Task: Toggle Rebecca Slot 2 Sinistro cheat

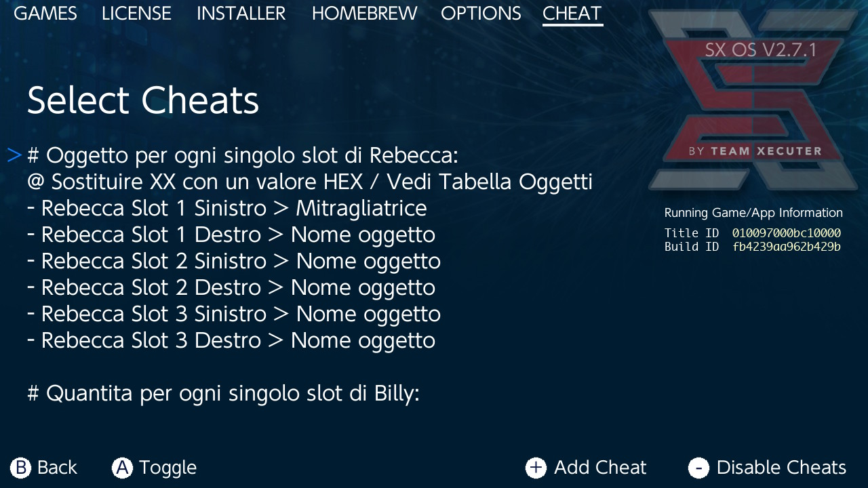Action: pos(234,261)
